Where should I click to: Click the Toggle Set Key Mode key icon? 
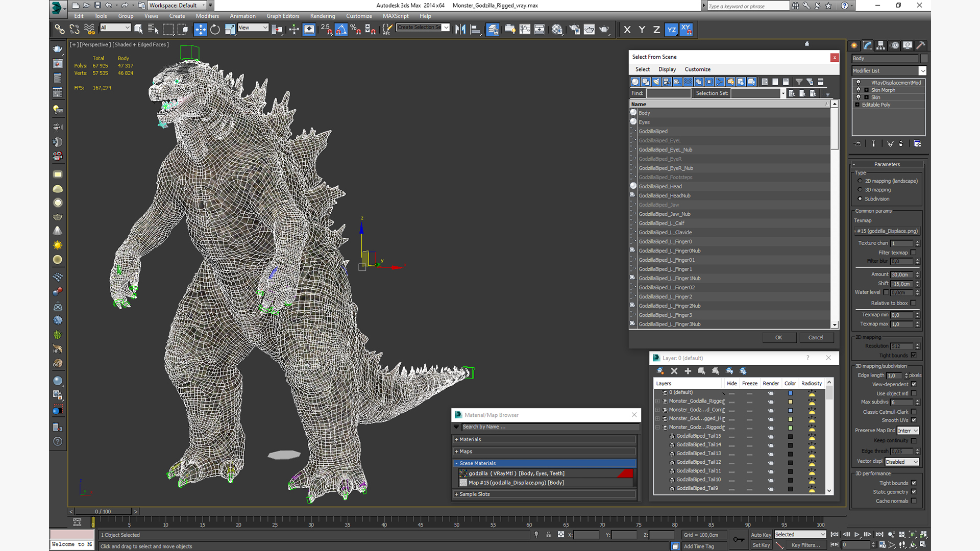738,539
